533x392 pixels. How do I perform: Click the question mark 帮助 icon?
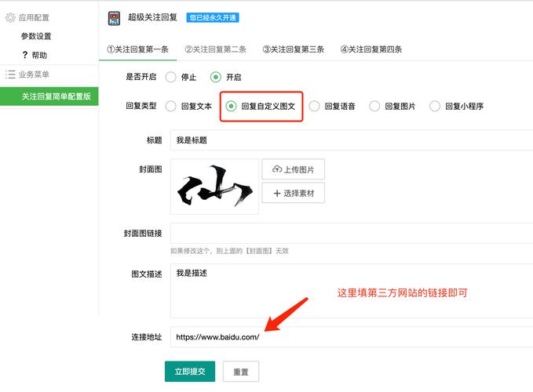pyautogui.click(x=25, y=55)
